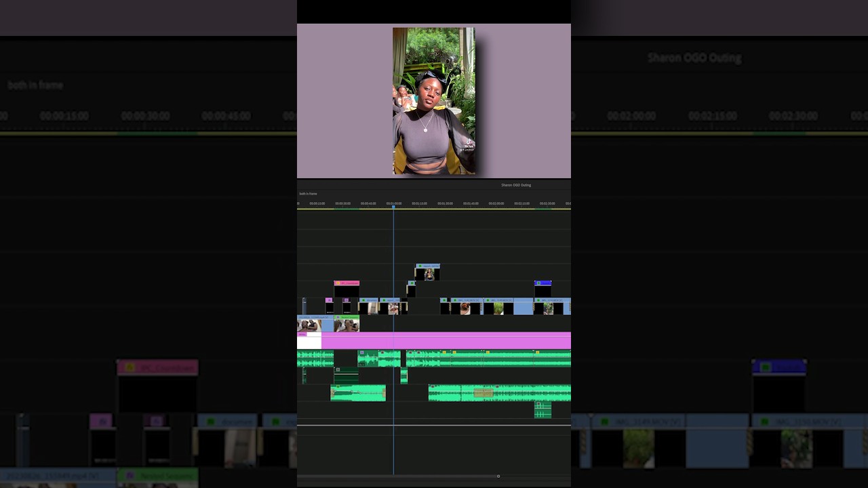Viewport: 868px width, 488px height.
Task: Click the zoom scrollbar handle at the timeline bottom
Action: pyautogui.click(x=498, y=476)
